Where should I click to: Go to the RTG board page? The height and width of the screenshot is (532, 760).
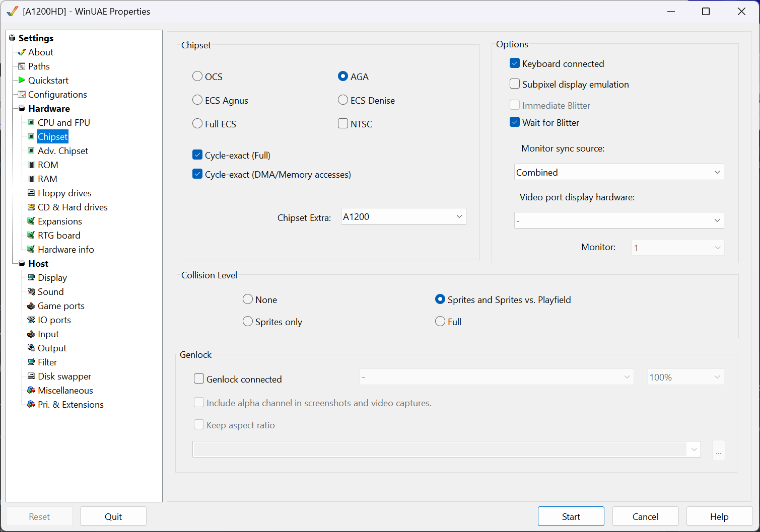(59, 236)
